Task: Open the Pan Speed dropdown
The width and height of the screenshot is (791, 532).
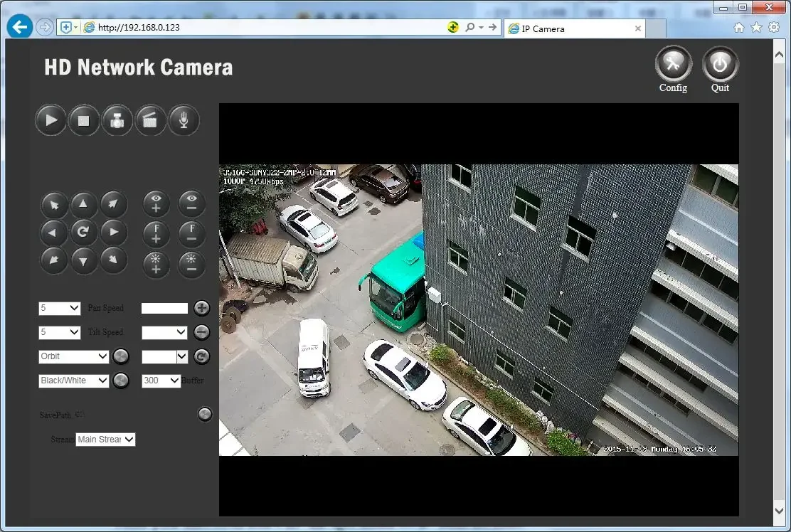Action: tap(60, 308)
